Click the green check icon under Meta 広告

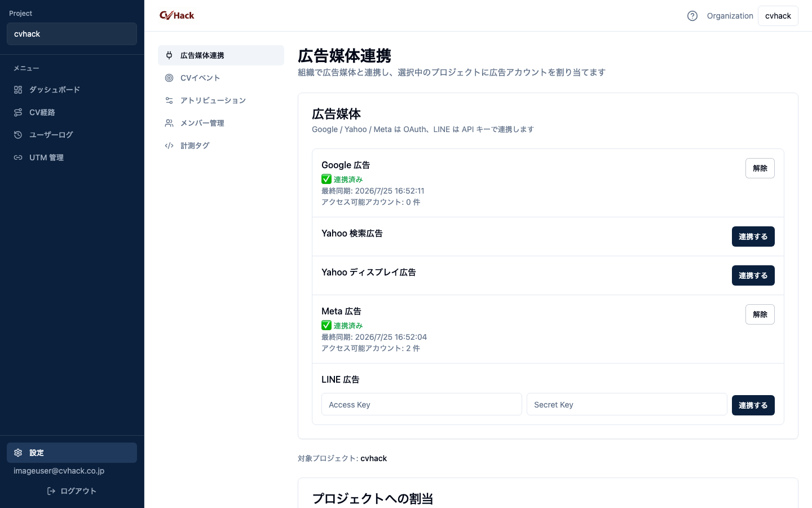pos(326,325)
